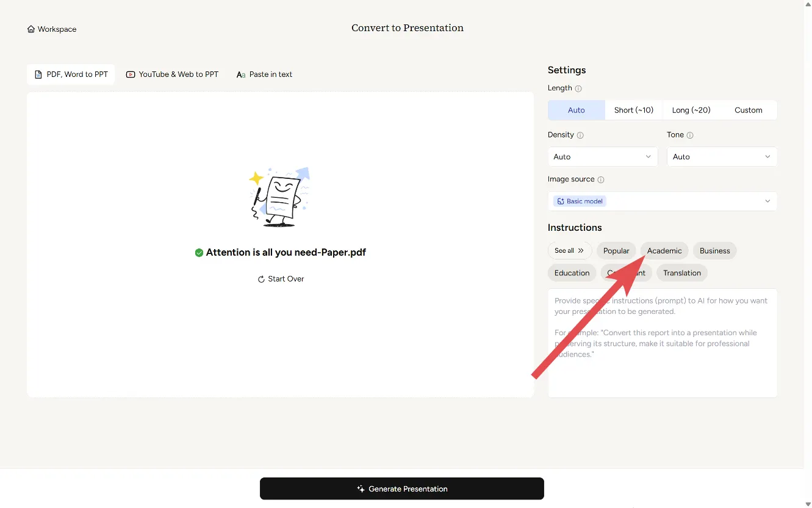Switch to YouTube & Web to PPT tab

coord(172,74)
